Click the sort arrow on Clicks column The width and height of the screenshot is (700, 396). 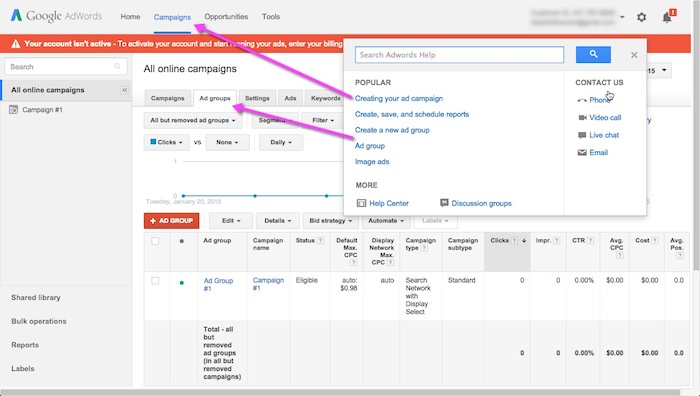[x=524, y=241]
